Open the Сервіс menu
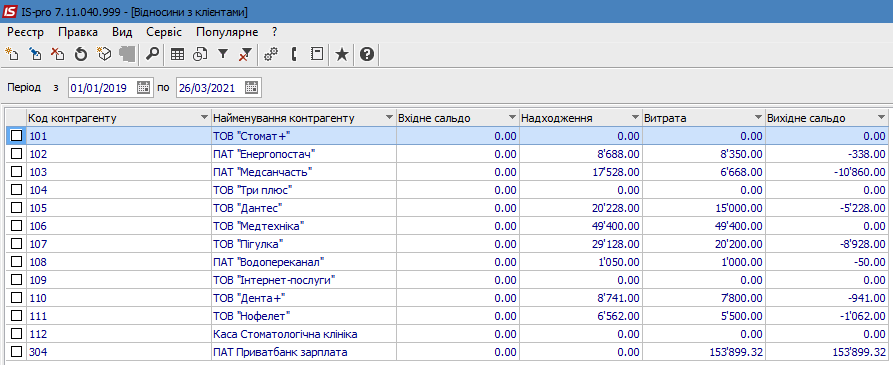The width and height of the screenshot is (893, 365). click(164, 32)
